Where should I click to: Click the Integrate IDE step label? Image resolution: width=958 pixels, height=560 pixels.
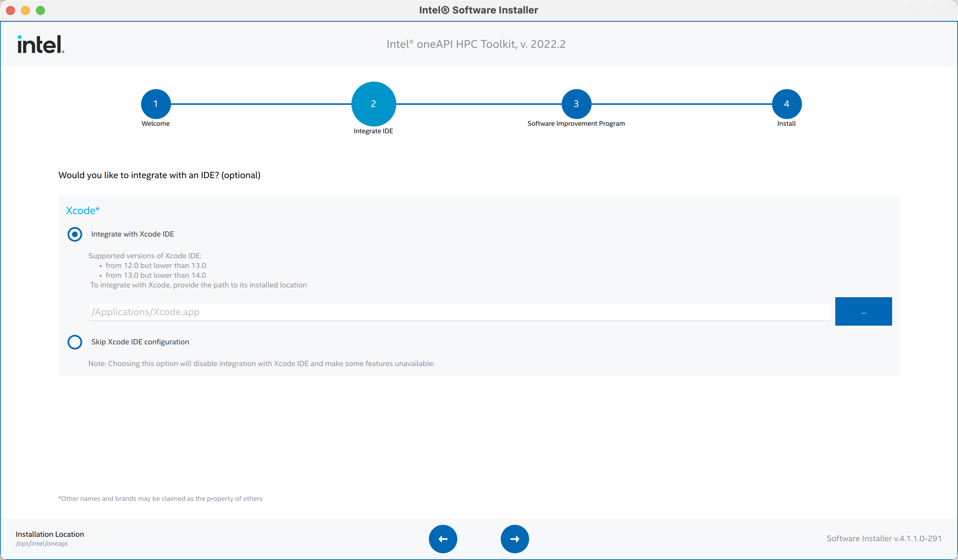373,131
